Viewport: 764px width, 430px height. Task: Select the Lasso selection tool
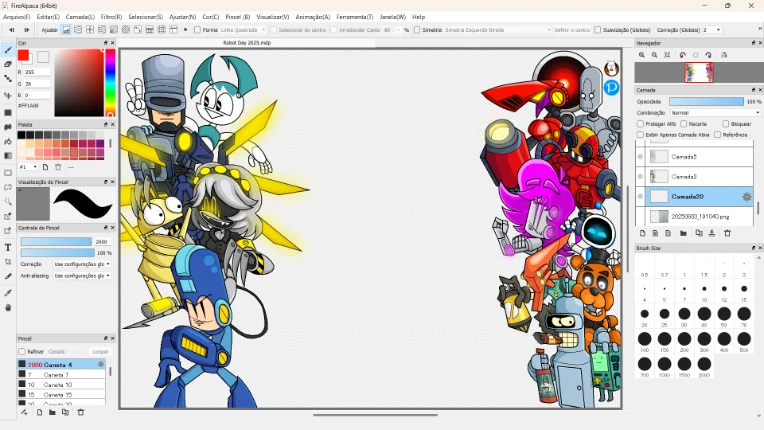click(x=8, y=187)
